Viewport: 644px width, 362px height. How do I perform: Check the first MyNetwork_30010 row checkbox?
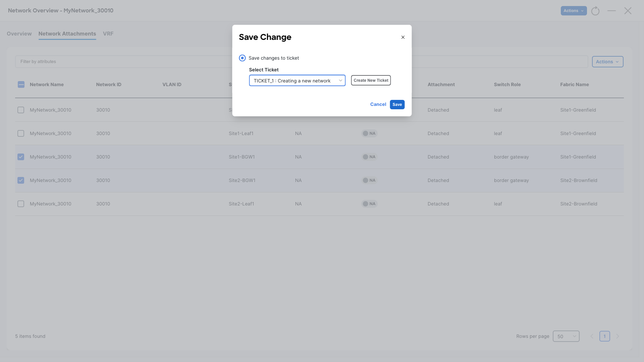pos(21,110)
